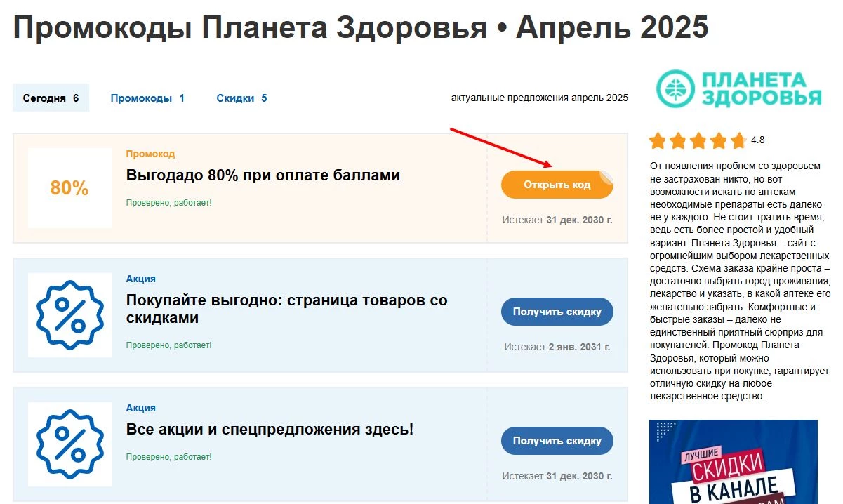
Task: Click the first star in the rating row
Action: point(658,140)
